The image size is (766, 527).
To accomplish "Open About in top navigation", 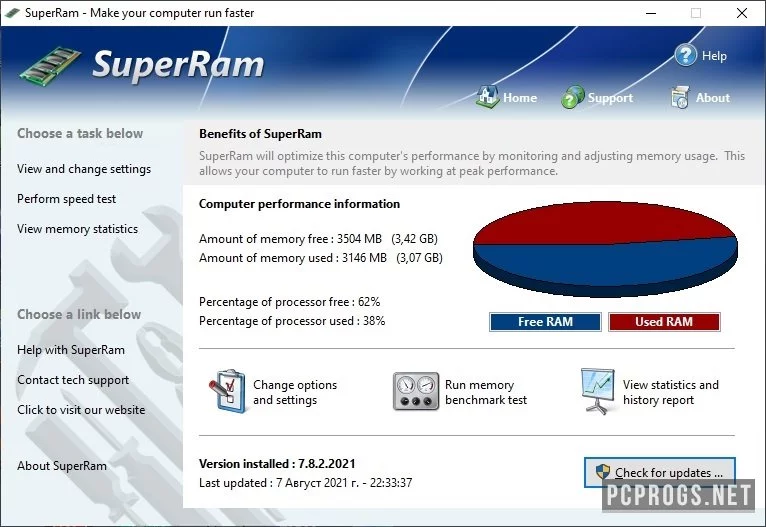I will point(712,98).
